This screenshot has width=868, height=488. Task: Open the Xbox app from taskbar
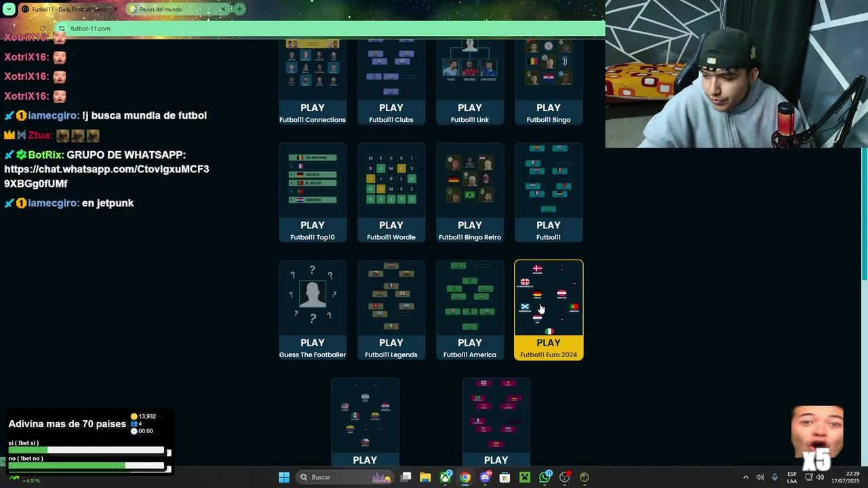445,477
